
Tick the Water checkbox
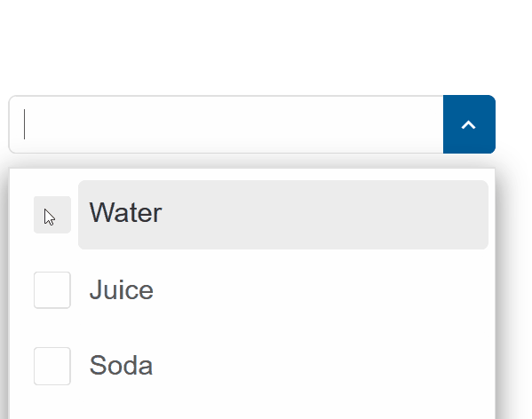52,215
